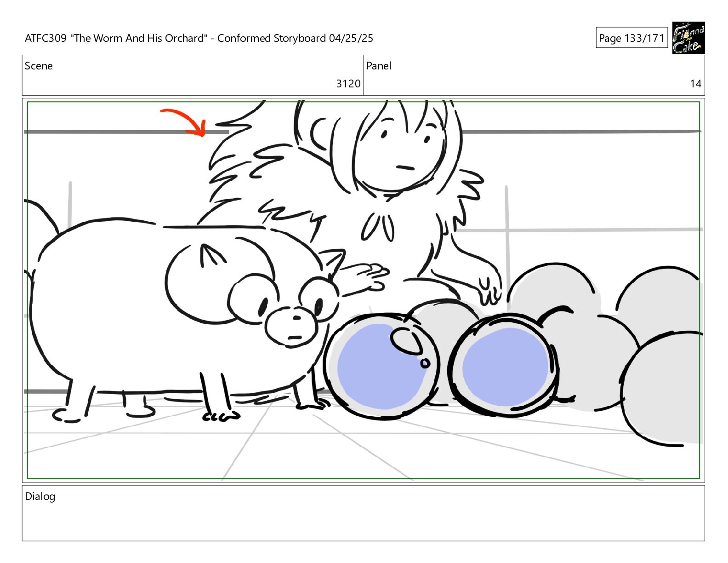
Task: Click the Panel label
Action: tap(379, 66)
